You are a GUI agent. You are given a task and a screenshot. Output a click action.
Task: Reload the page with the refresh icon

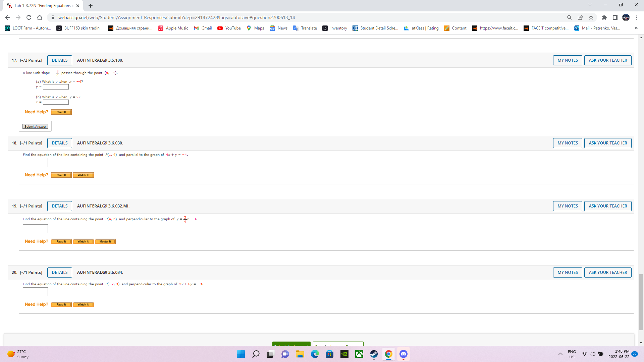pos(29,17)
